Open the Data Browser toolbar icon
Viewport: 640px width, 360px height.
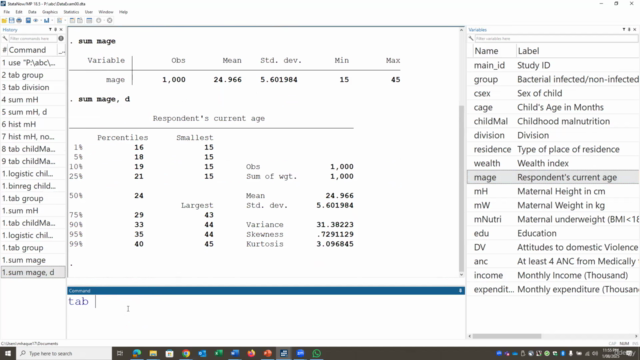point(80,20)
